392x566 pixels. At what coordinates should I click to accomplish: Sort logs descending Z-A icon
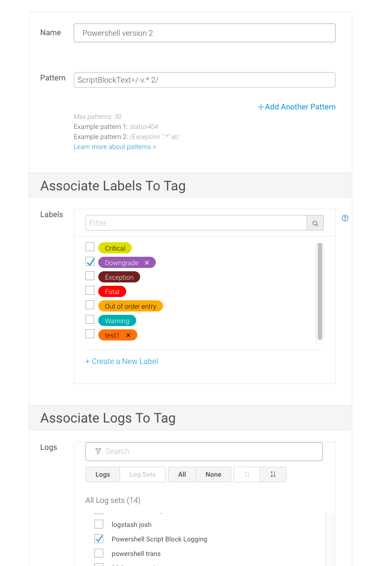273,474
